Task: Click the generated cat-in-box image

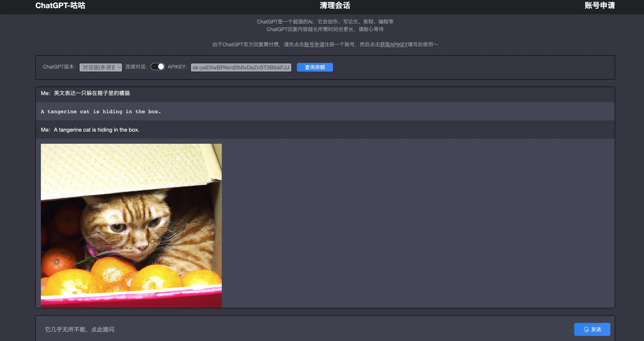Action: 131,225
